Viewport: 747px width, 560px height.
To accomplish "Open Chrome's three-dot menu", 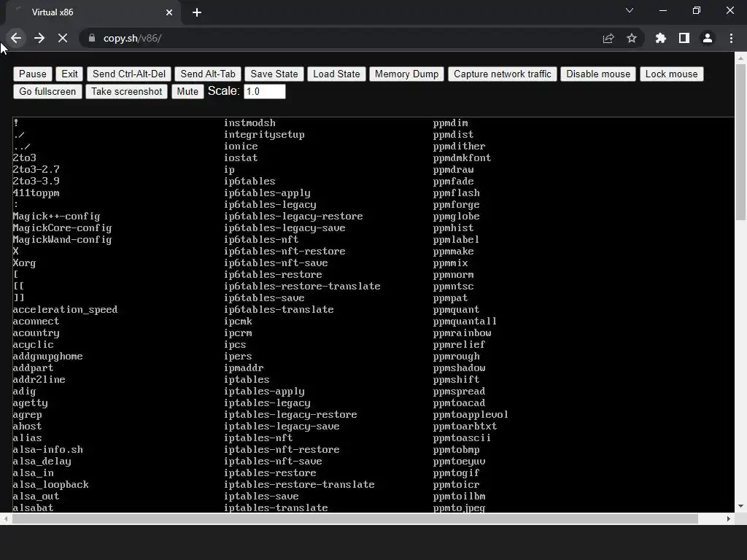I will (731, 38).
